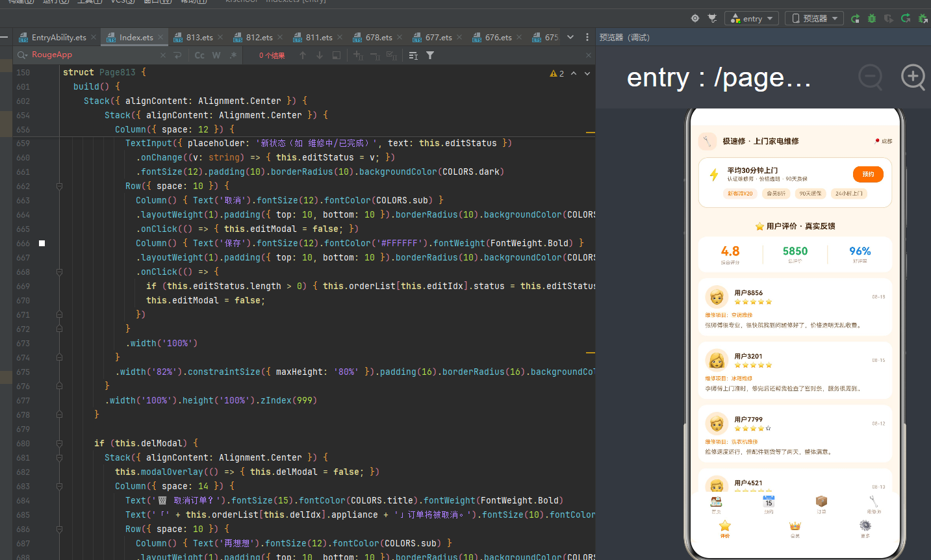Screen dimensions: 931x560
Task: Click the green Debug bug icon
Action: point(872,18)
